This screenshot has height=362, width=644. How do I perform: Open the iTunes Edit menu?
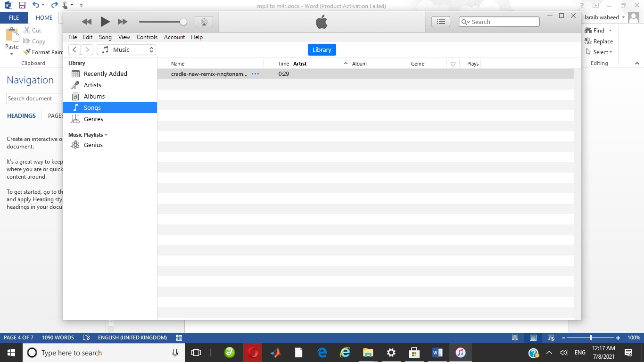pyautogui.click(x=88, y=37)
